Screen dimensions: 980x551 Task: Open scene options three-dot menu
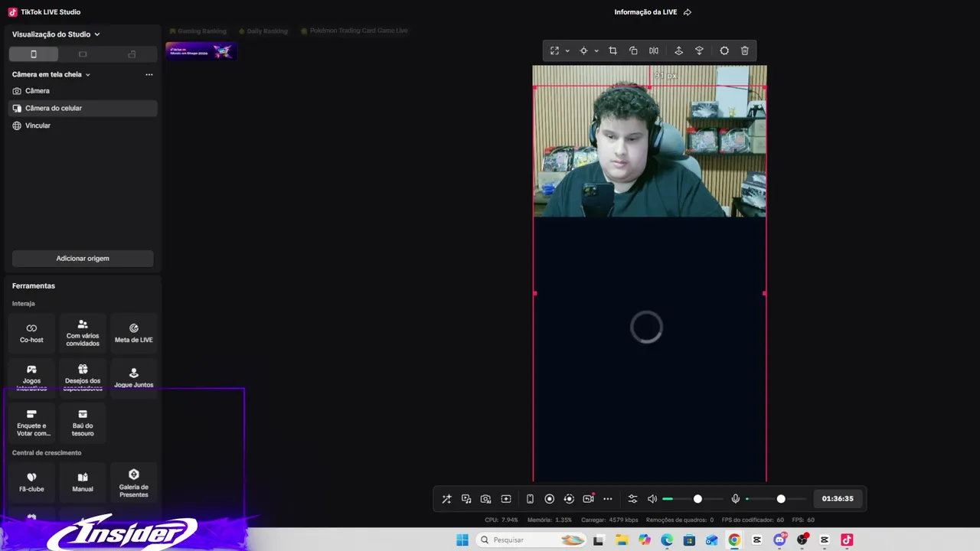click(x=149, y=75)
